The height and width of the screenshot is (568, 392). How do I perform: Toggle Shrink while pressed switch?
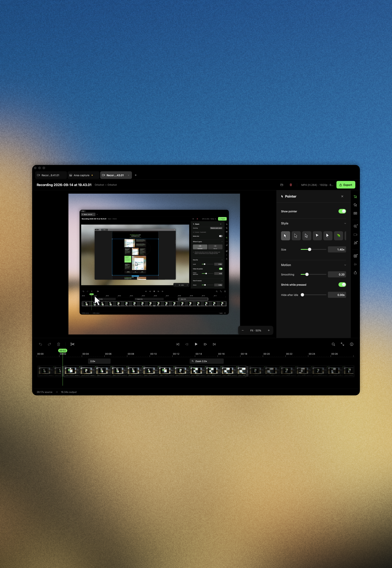342,284
